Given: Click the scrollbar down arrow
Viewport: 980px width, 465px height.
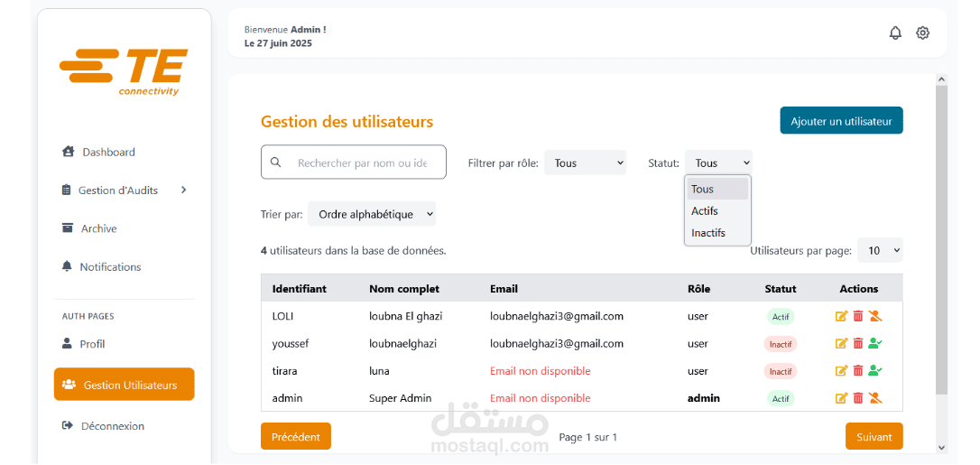Looking at the screenshot, I should tap(941, 447).
